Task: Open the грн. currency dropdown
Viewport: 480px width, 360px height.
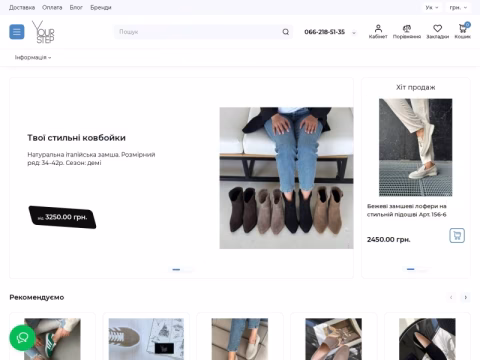Action: pyautogui.click(x=458, y=7)
